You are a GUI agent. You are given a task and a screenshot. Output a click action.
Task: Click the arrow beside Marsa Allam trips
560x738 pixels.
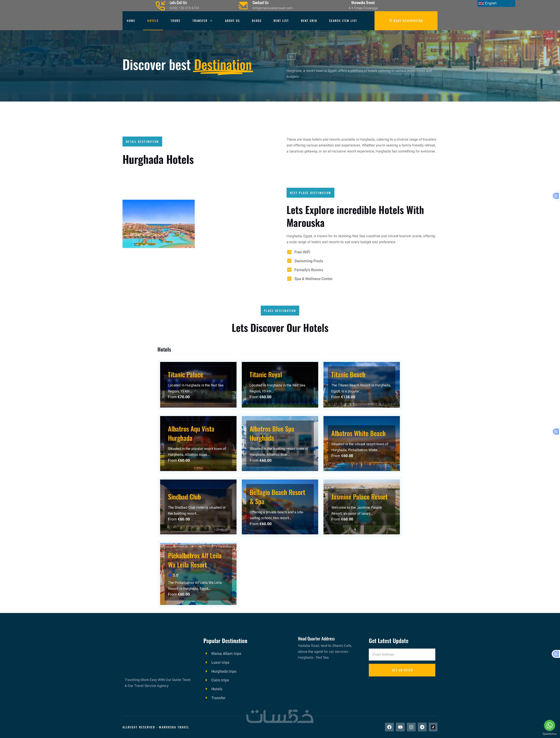tap(206, 653)
